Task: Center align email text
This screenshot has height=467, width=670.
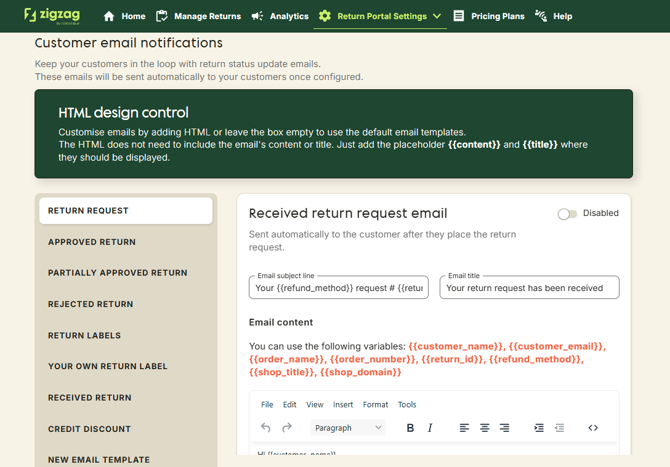Action: (x=484, y=428)
